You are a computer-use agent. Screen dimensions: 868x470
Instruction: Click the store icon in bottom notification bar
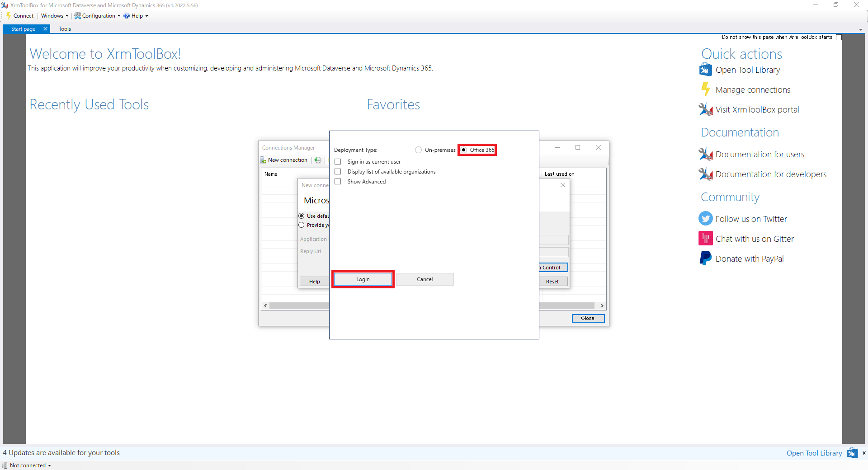pyautogui.click(x=852, y=453)
